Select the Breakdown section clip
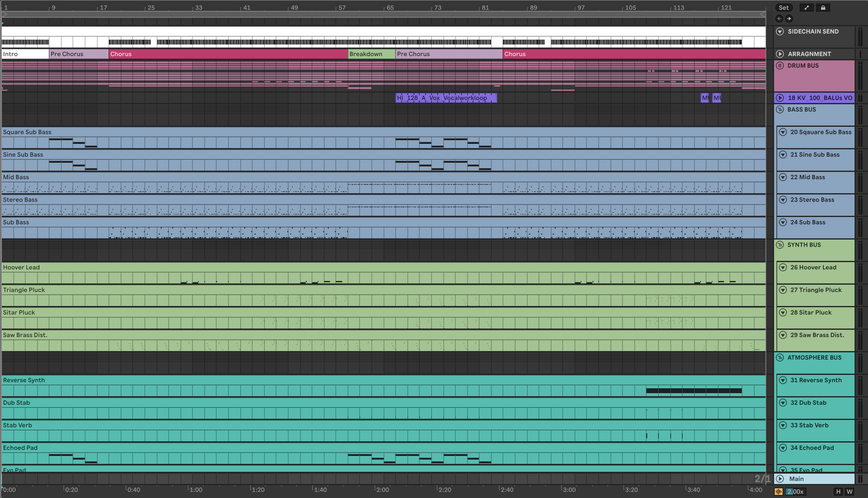The image size is (868, 498). (x=371, y=54)
